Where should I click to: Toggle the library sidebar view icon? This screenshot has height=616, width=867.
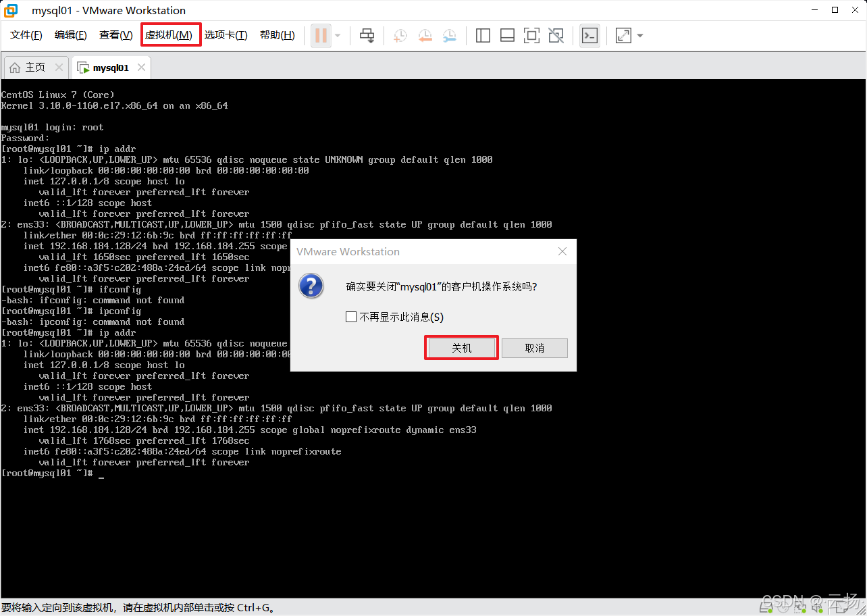483,35
